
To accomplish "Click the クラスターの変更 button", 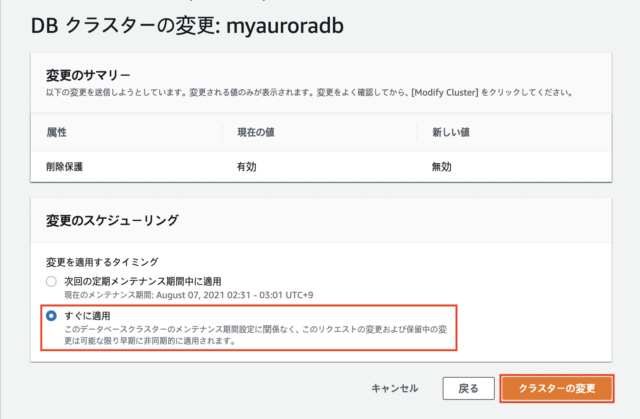I will 557,388.
